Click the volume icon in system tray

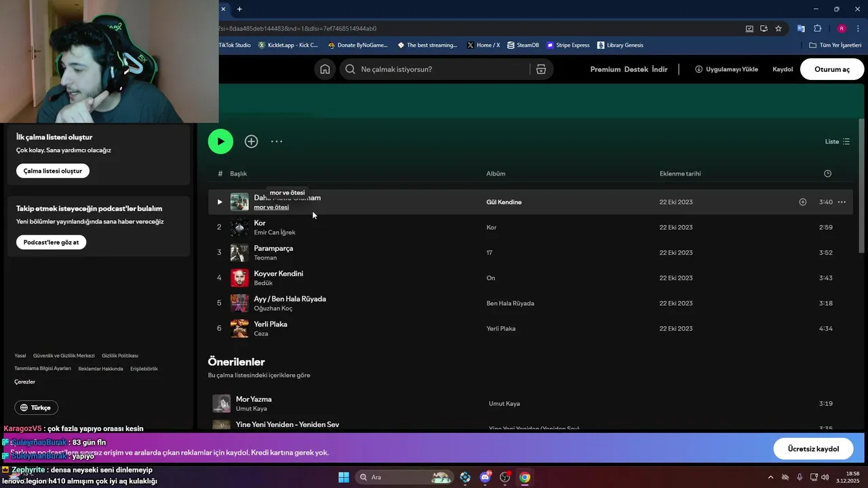tap(825, 477)
